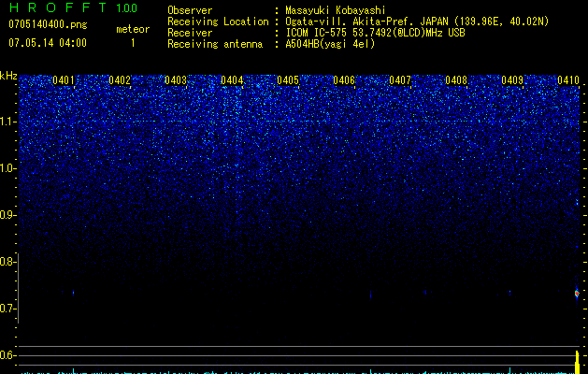Click the 0406 time marker
588x374 pixels.
[x=344, y=80]
